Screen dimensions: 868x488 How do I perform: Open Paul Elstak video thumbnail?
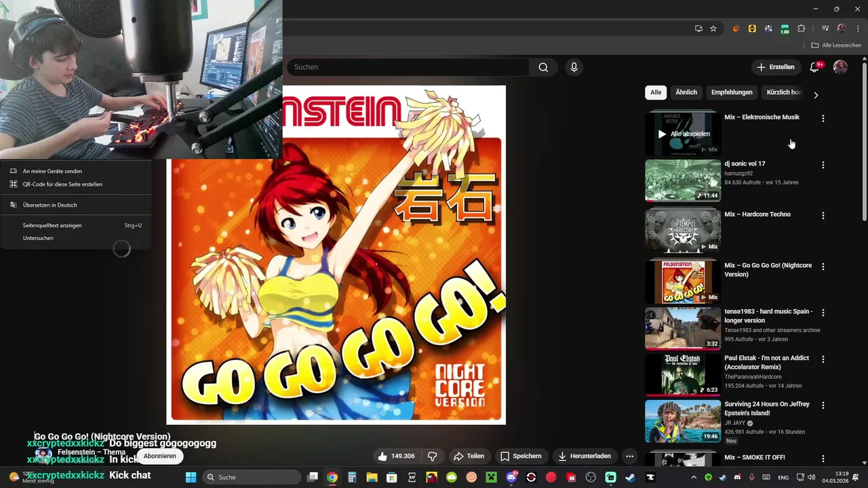[x=683, y=375]
